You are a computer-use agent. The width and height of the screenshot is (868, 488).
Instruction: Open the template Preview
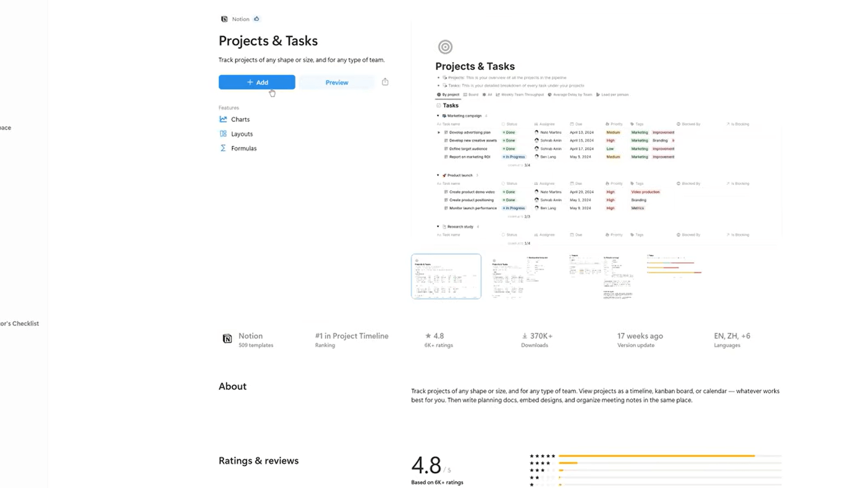click(x=336, y=82)
